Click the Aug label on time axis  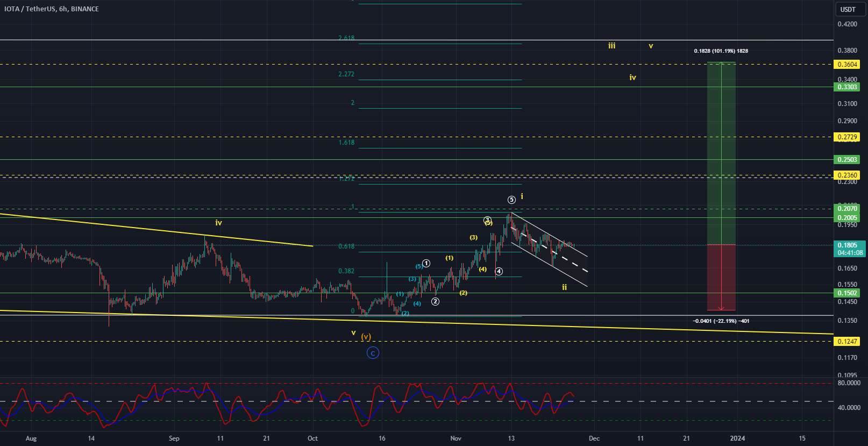pos(31,438)
